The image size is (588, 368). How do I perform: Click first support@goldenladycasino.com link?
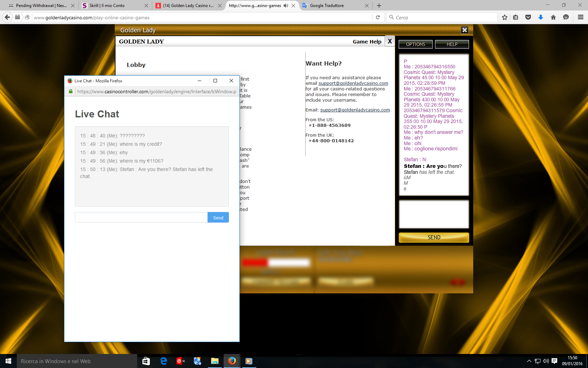point(353,83)
